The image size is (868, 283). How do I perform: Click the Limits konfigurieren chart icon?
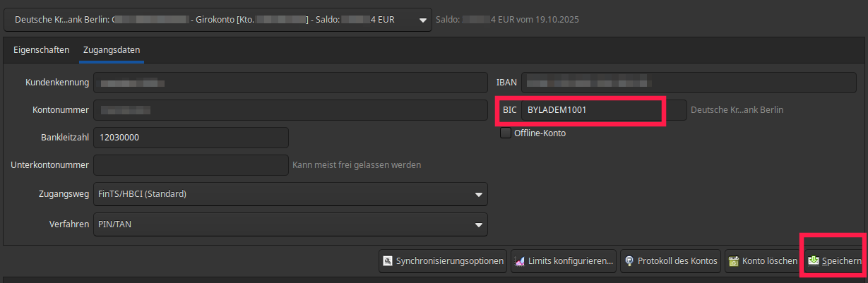pos(520,261)
